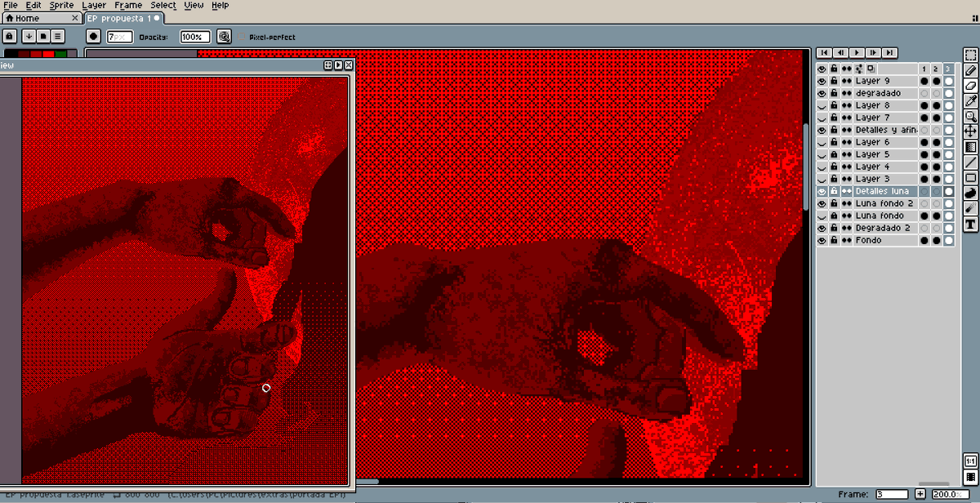This screenshot has height=503, width=980.
Task: Select the Paint Bucket gradient tool
Action: pyautogui.click(x=971, y=147)
